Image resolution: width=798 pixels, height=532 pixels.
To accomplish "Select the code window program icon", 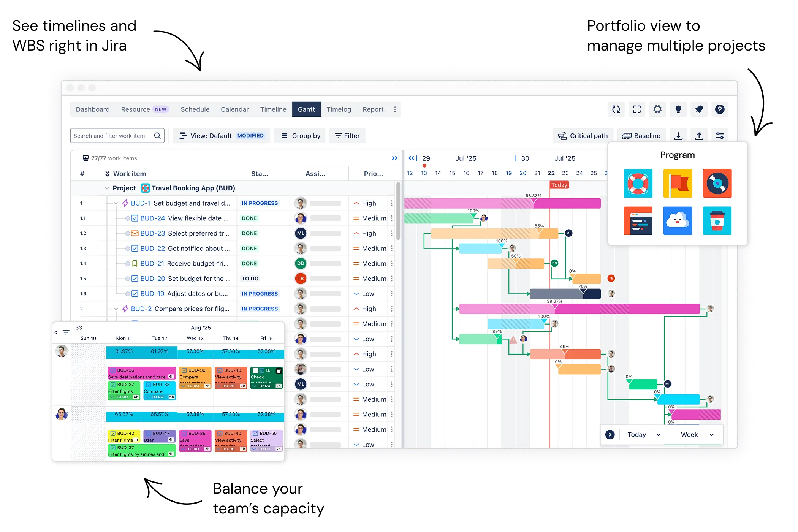I will point(638,221).
